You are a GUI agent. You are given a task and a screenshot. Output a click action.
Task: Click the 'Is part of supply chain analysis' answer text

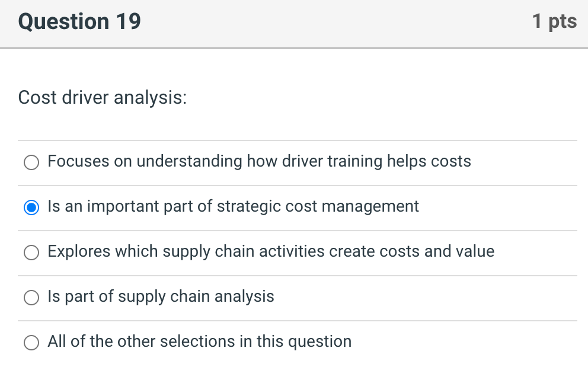click(161, 297)
